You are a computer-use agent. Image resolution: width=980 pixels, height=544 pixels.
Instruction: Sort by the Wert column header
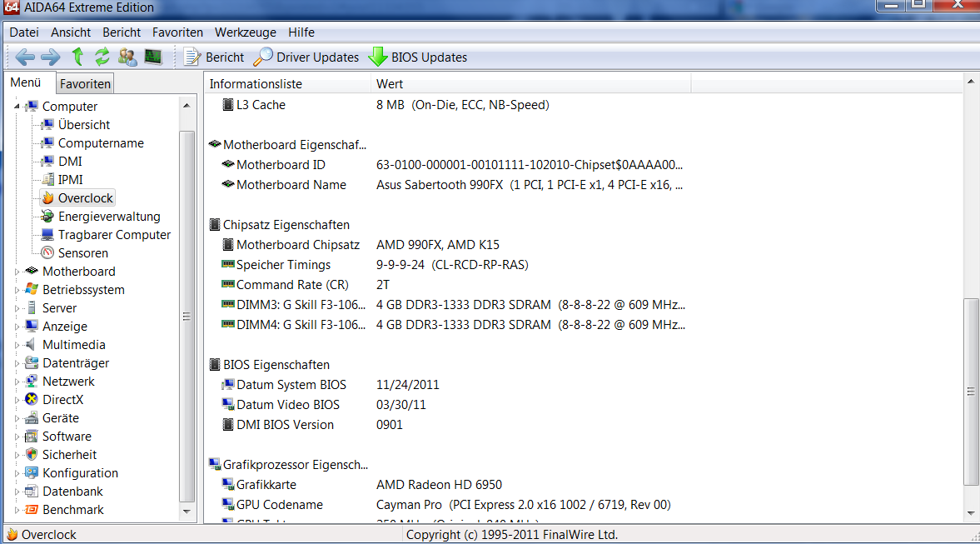[x=530, y=84]
